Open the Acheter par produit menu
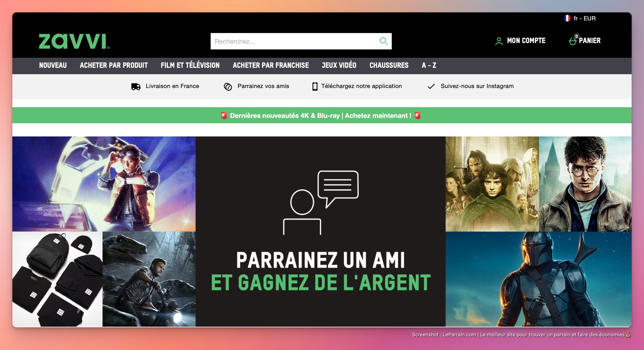 (x=114, y=65)
